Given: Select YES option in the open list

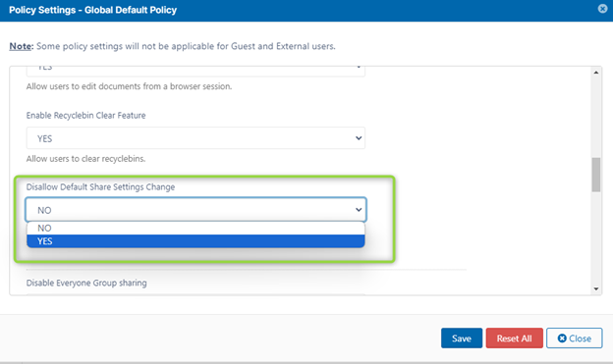Looking at the screenshot, I should click(x=195, y=241).
